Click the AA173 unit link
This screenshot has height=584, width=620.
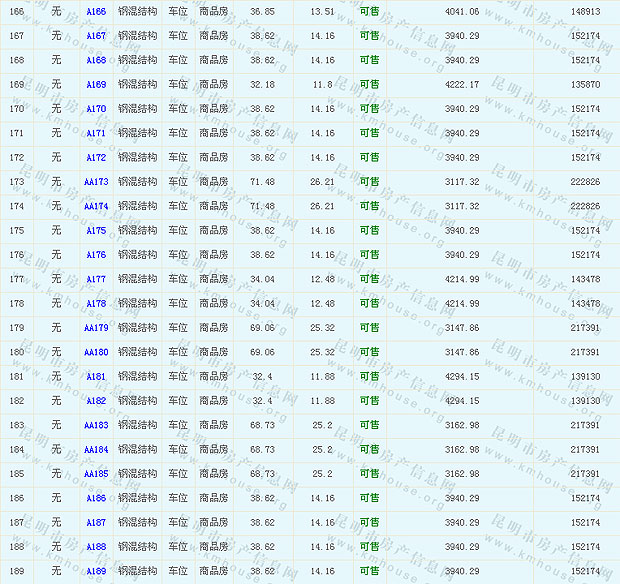point(96,182)
